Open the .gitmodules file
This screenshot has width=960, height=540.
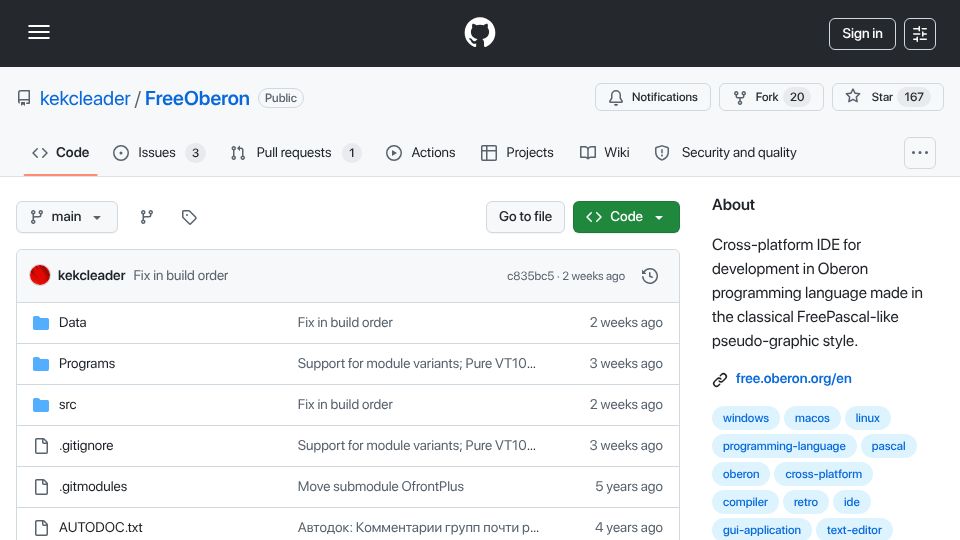click(x=93, y=487)
